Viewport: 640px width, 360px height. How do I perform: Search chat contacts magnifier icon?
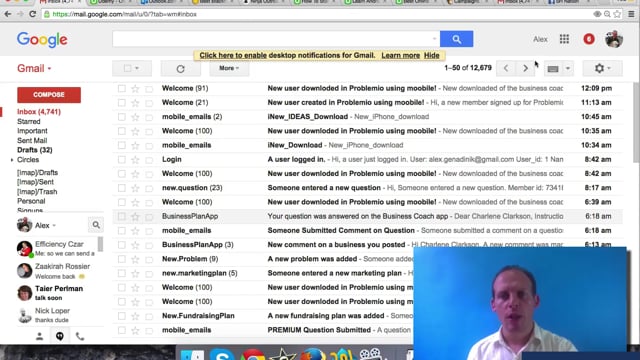coord(96,225)
